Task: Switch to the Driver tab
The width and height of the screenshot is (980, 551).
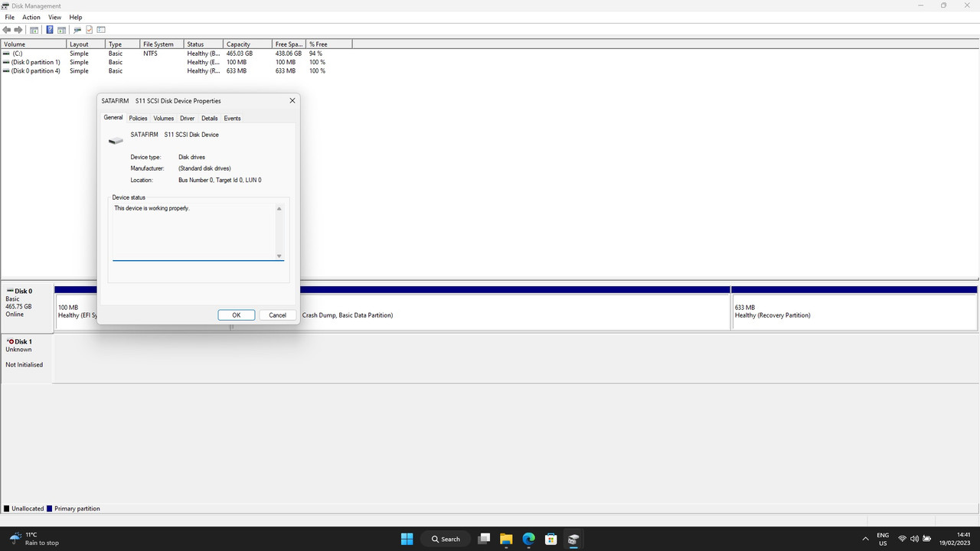Action: [x=187, y=118]
